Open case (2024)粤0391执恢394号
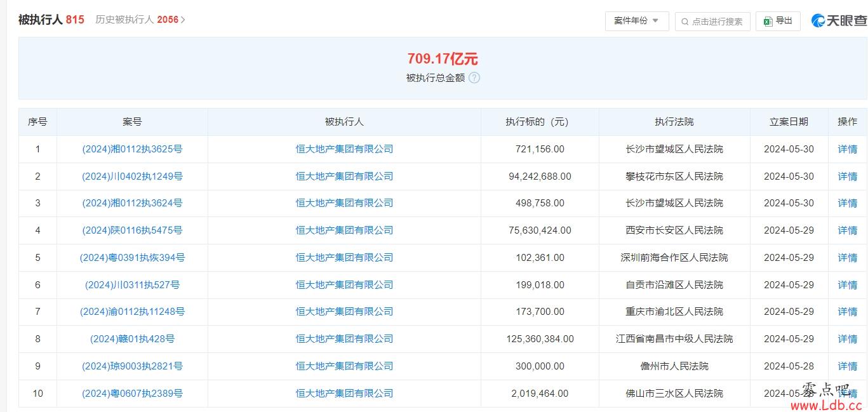 (x=132, y=258)
